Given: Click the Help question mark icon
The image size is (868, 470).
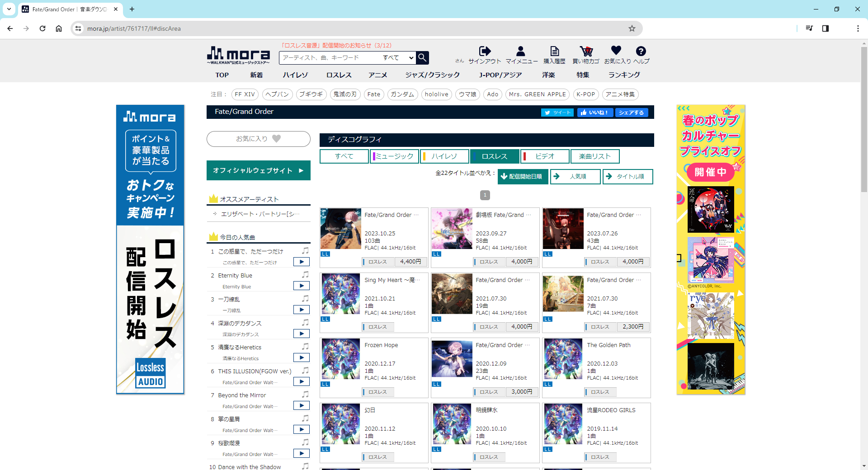Looking at the screenshot, I should [x=641, y=51].
